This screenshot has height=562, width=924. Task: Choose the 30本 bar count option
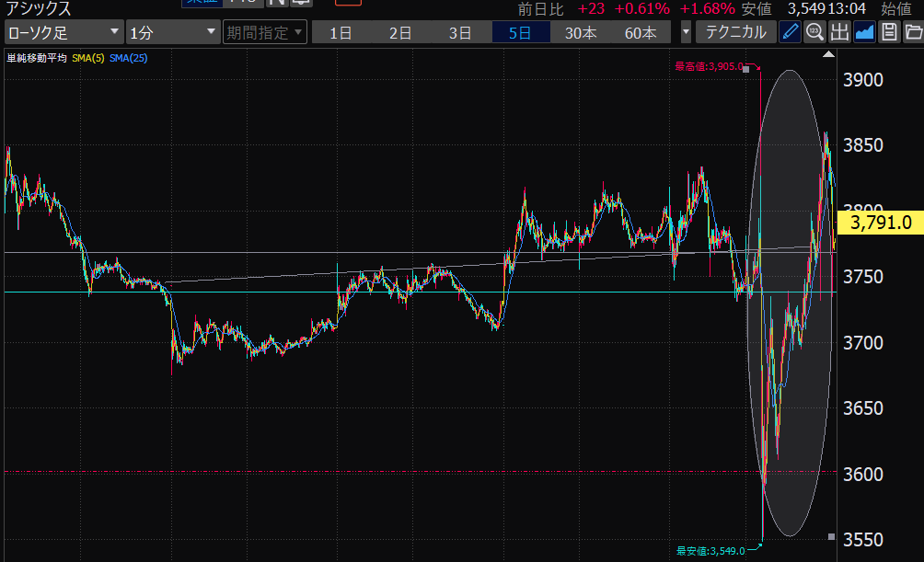581,32
